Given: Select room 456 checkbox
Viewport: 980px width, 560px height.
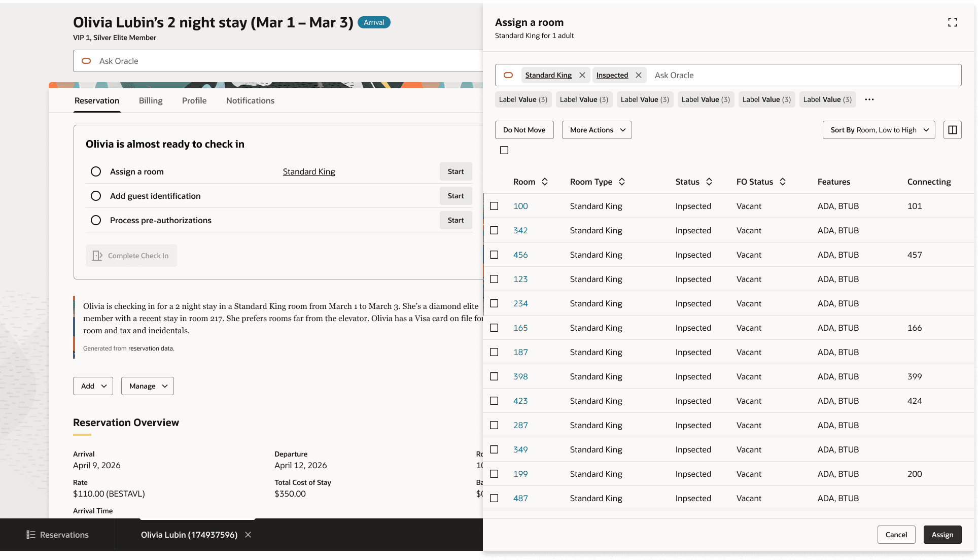Looking at the screenshot, I should 494,255.
